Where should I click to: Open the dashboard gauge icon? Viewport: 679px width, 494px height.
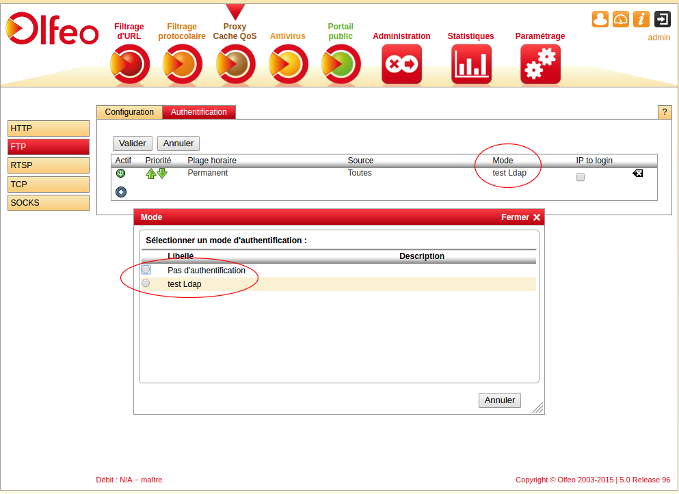[621, 19]
